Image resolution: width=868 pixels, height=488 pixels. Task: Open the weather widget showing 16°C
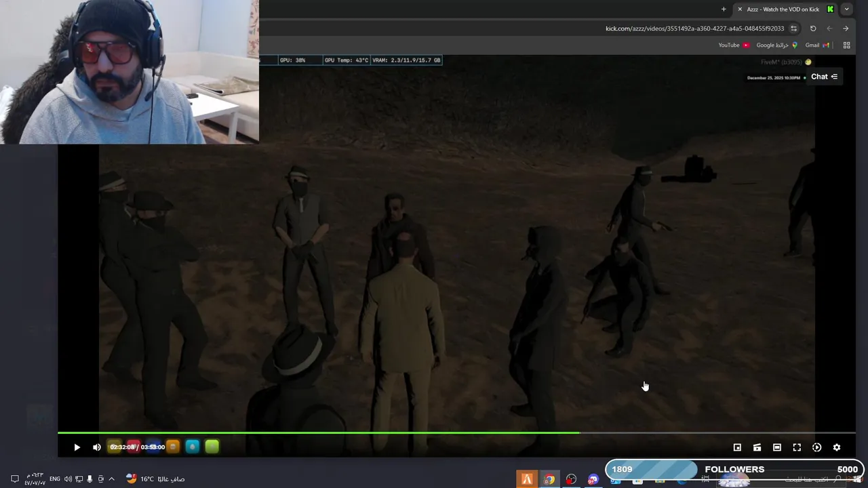click(155, 479)
